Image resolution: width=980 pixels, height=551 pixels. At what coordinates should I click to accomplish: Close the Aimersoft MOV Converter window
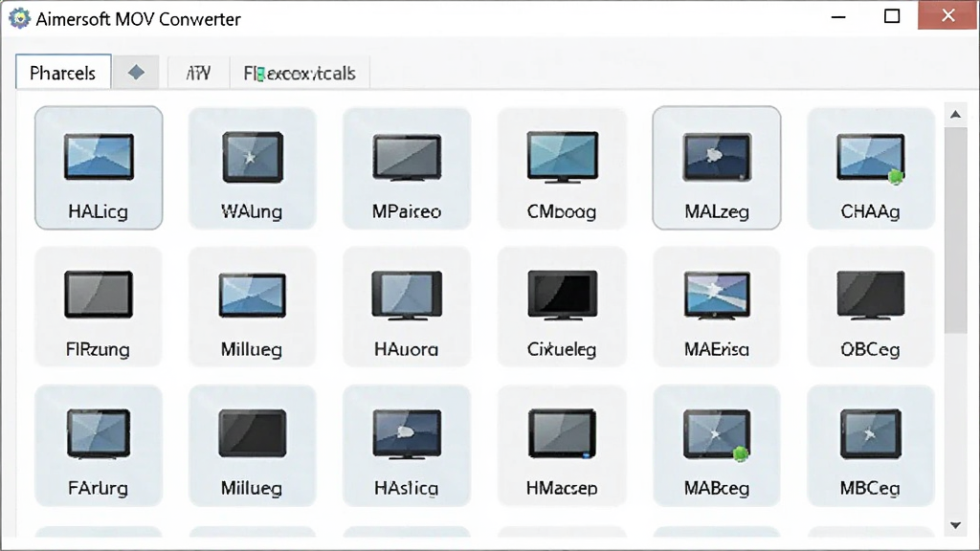[948, 15]
